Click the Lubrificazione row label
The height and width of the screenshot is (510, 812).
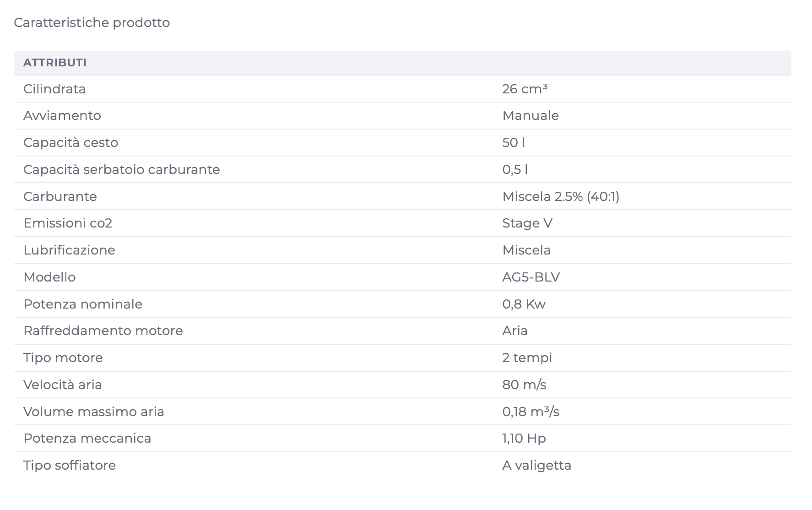click(69, 250)
